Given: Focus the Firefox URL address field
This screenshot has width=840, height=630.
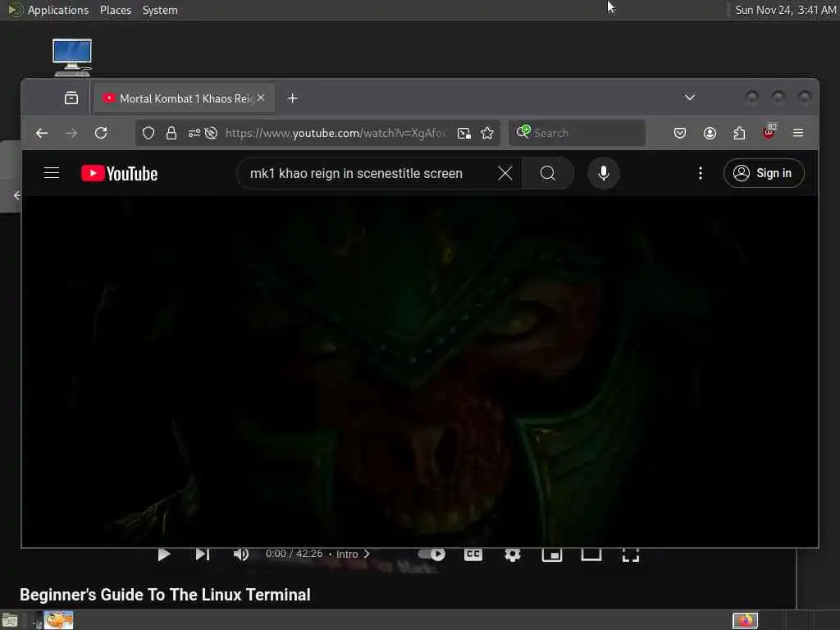Looking at the screenshot, I should point(335,133).
